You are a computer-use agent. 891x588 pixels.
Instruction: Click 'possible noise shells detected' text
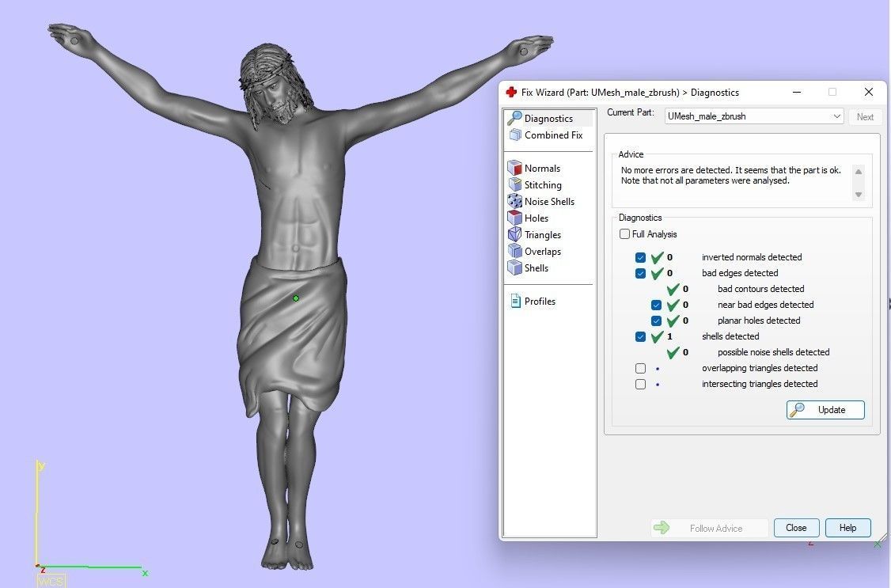773,352
